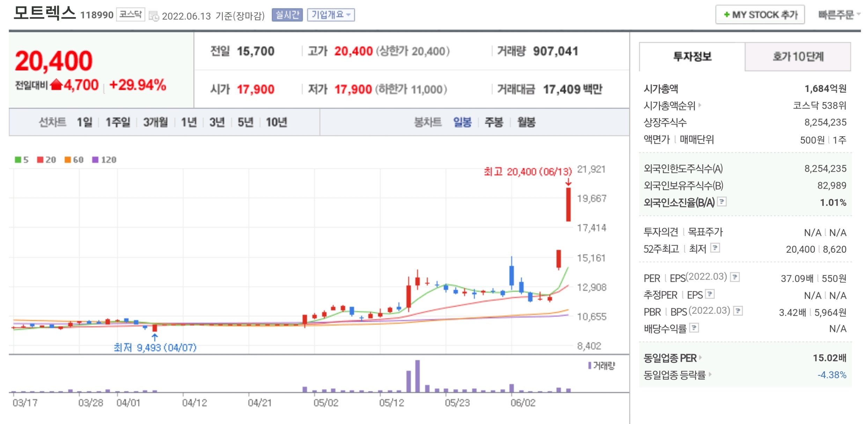Select the 주봉 weekly candle option
Screen dimensions: 868x424
click(x=494, y=122)
